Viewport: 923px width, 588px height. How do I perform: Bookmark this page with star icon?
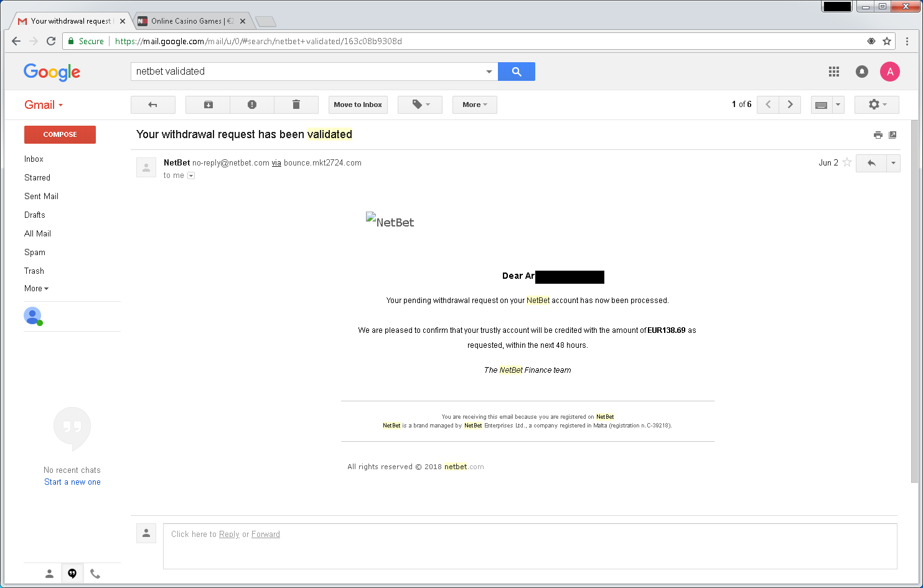(x=887, y=41)
